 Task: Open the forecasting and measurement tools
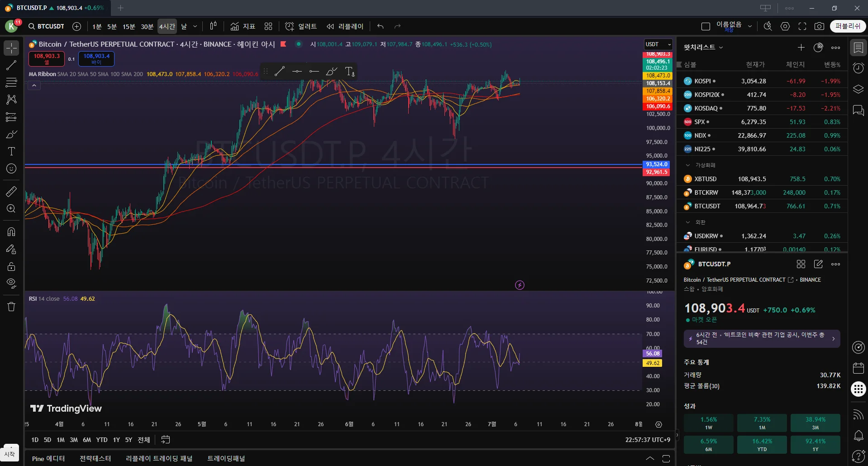(x=11, y=117)
